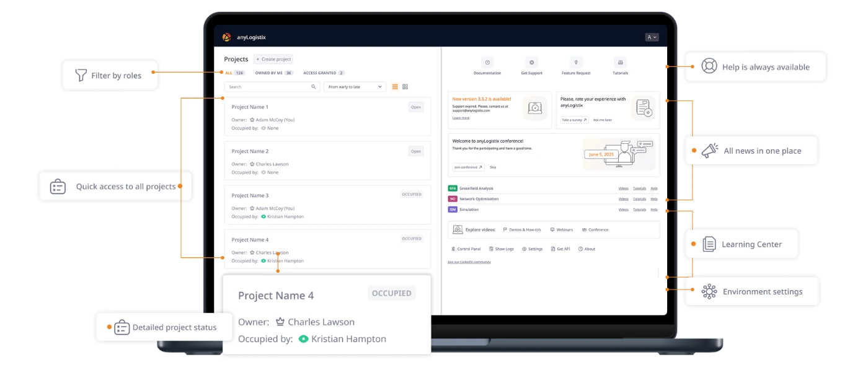This screenshot has height=372, width=868.
Task: Click Learn more under new version notice
Action: point(461,118)
